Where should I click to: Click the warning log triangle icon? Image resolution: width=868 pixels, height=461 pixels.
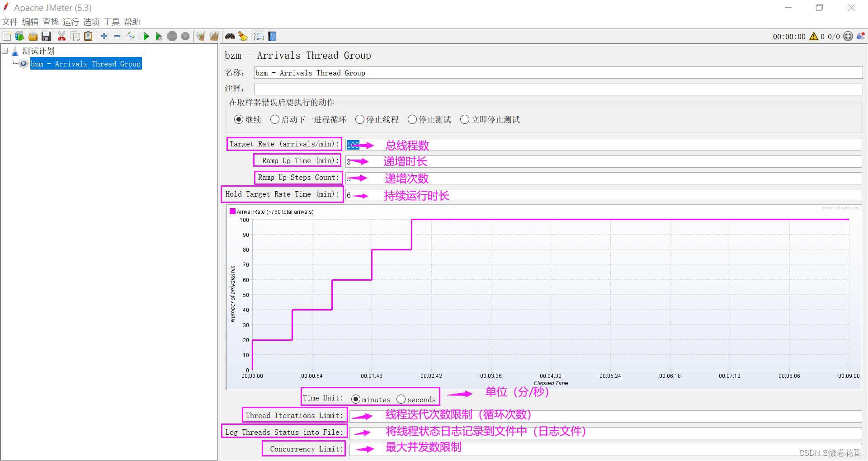click(814, 36)
